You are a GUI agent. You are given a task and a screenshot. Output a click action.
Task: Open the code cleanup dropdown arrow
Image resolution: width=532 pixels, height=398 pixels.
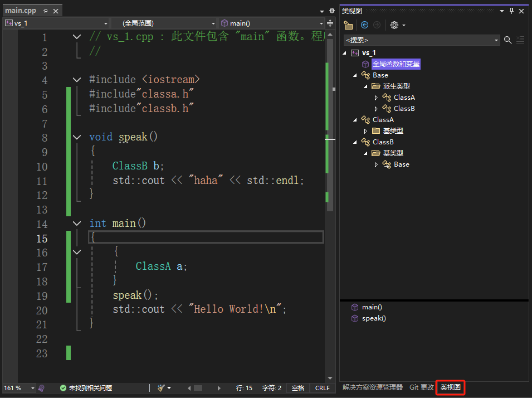click(169, 388)
